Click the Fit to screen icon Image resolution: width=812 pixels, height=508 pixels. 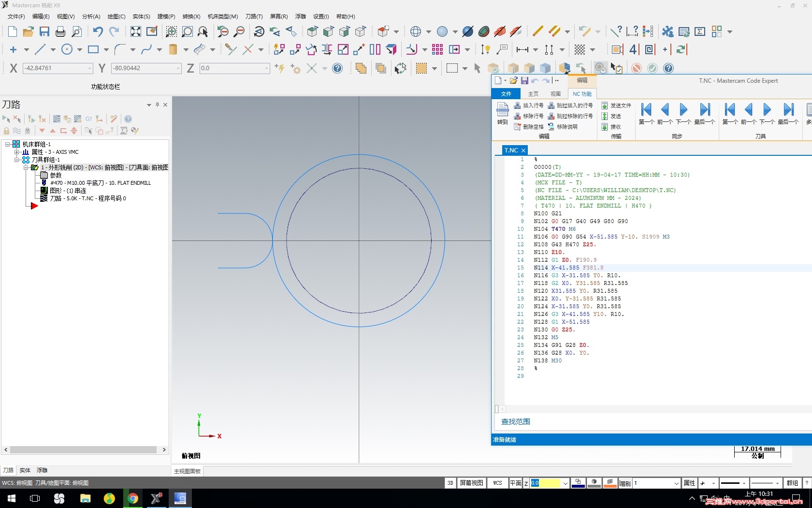[x=136, y=32]
